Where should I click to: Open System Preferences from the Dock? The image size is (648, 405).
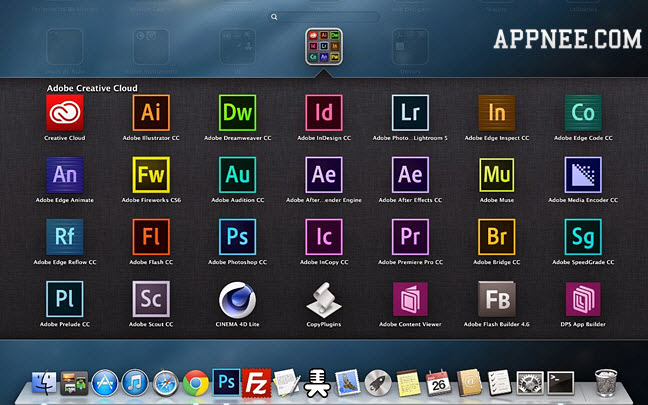pyautogui.click(x=530, y=383)
